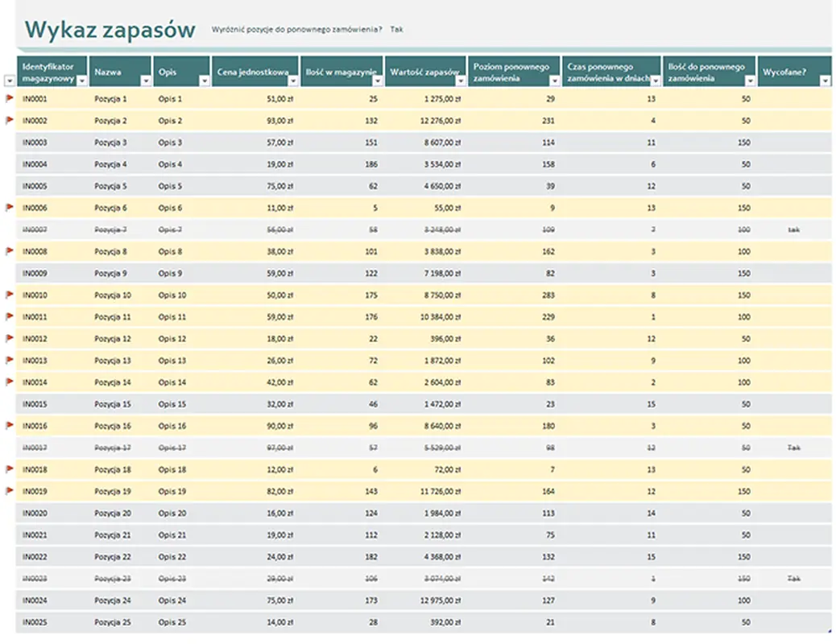Click the Wycofane 'Tak' value for IN0017
This screenshot has width=836, height=644.
pyautogui.click(x=794, y=448)
